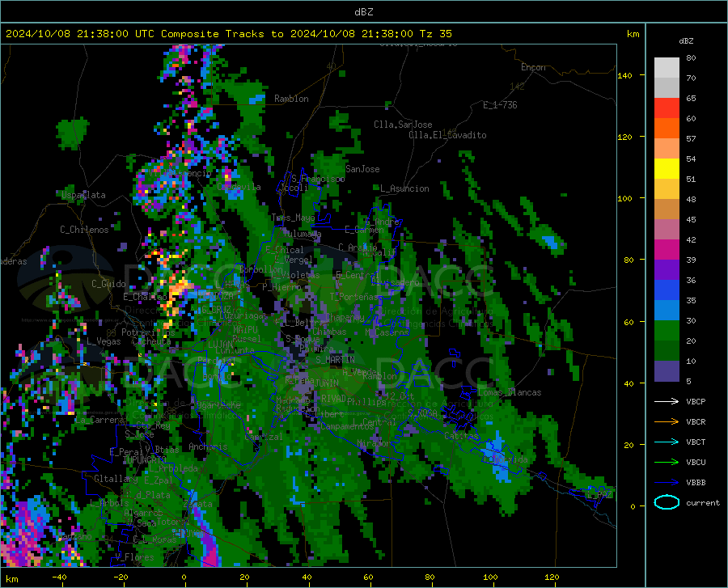Click the 'Chimbas' map label

(329, 332)
